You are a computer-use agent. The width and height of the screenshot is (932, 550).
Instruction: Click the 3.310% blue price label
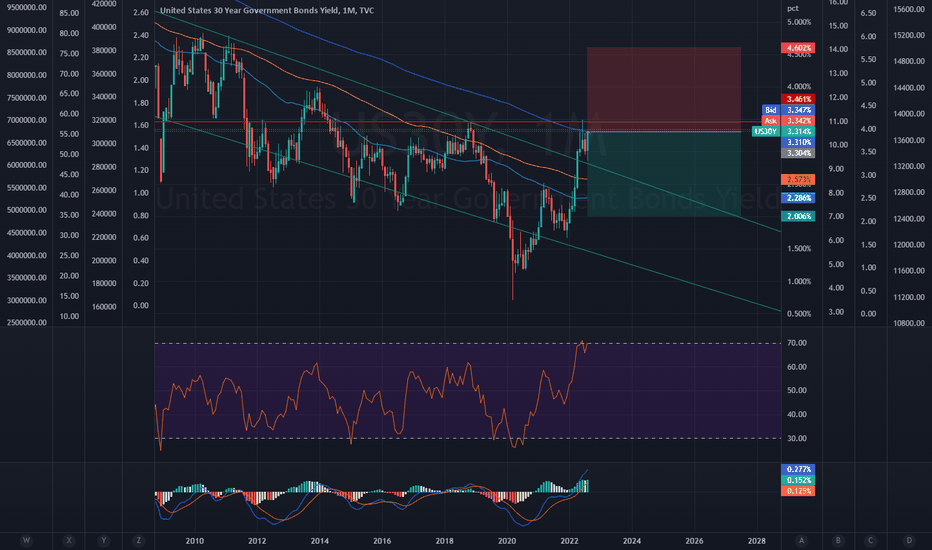[798, 143]
